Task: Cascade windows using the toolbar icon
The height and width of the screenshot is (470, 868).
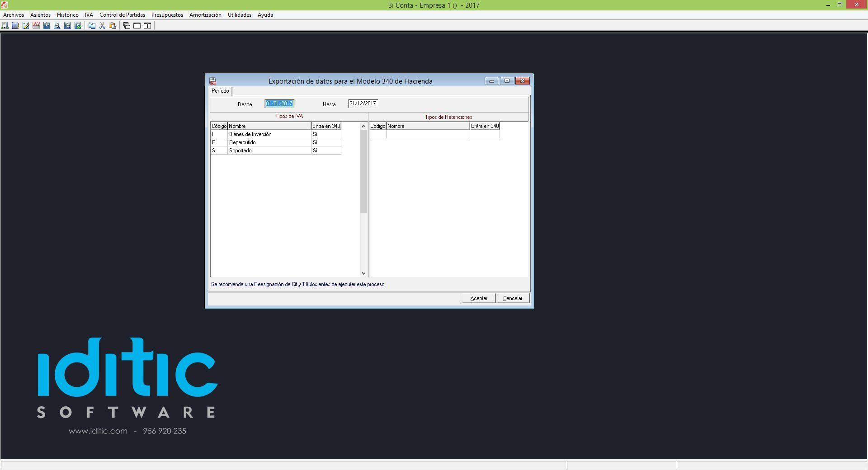Action: tap(127, 26)
